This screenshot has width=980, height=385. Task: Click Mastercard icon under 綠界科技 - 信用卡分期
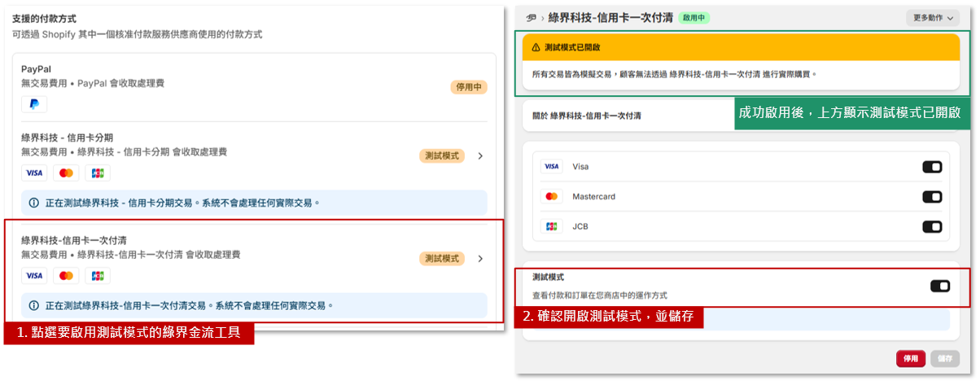(67, 173)
